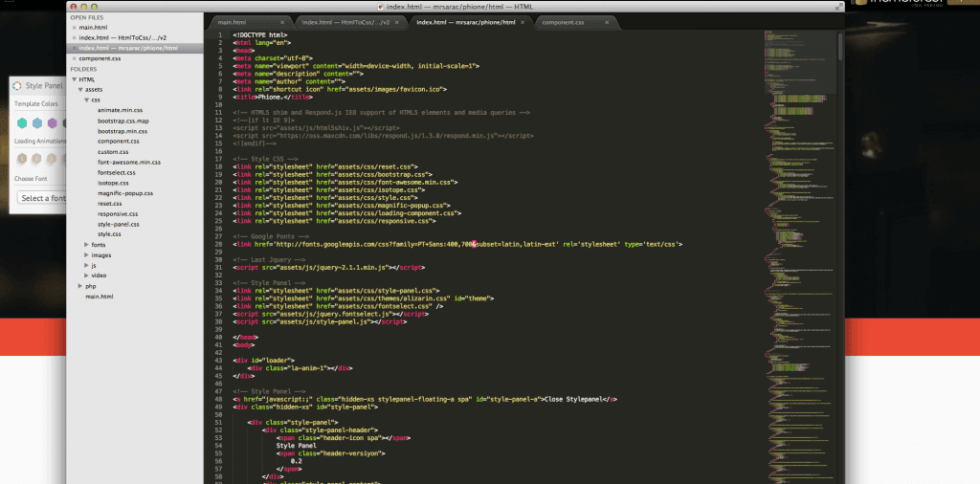Switch to the component.css tab
Viewport: 980px width, 484px height.
pyautogui.click(x=575, y=23)
